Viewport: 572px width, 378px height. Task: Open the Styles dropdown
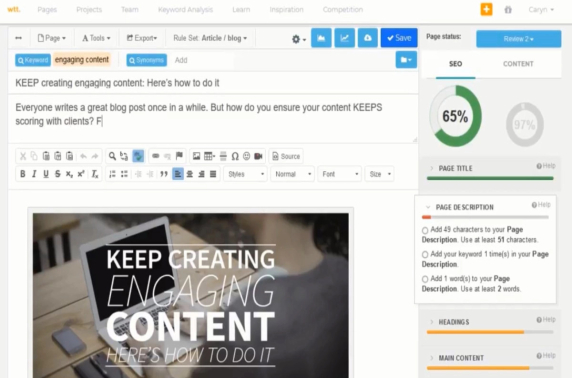tap(246, 174)
